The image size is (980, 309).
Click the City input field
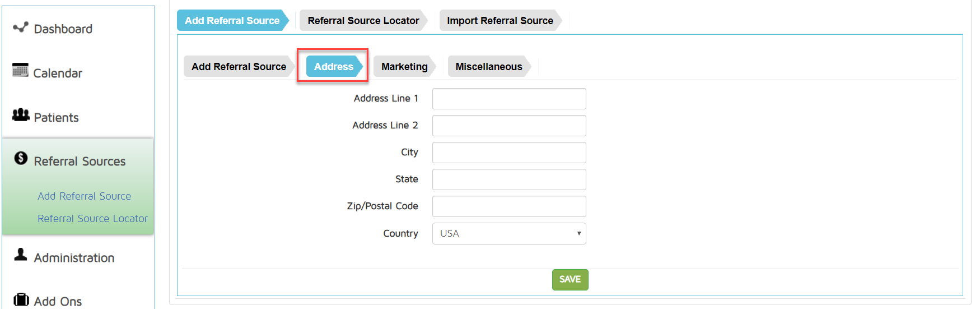pos(508,153)
